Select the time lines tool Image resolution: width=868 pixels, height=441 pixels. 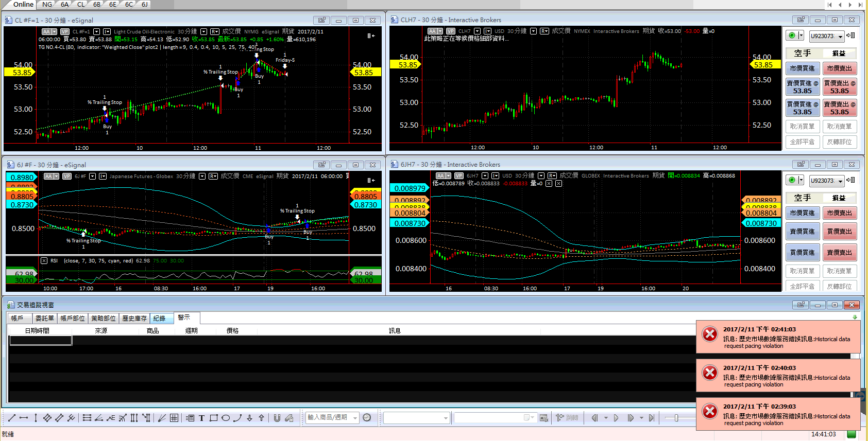click(134, 418)
